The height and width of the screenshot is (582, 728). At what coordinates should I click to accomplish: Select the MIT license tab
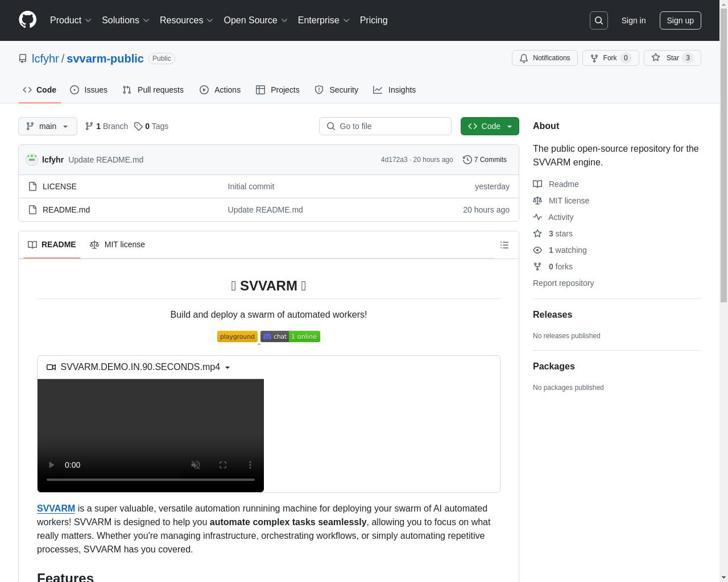pyautogui.click(x=118, y=244)
